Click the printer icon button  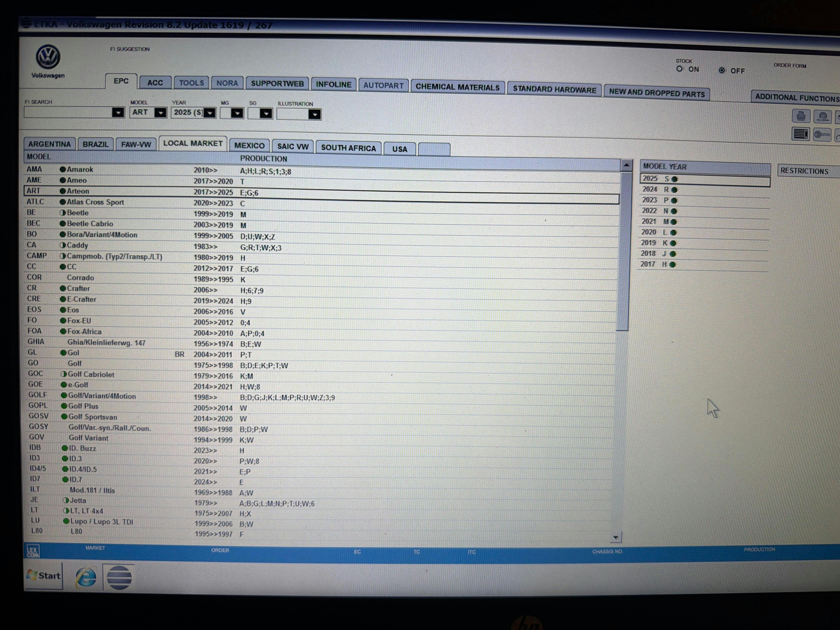[x=800, y=116]
